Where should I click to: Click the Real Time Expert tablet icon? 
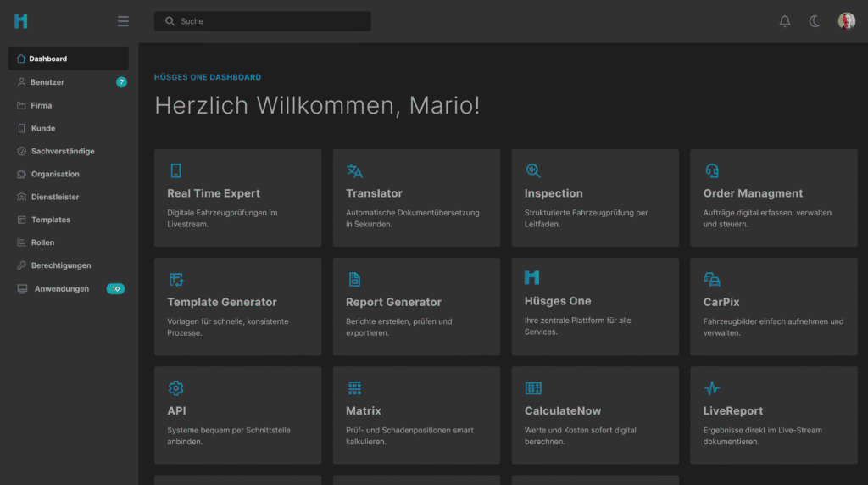(176, 170)
